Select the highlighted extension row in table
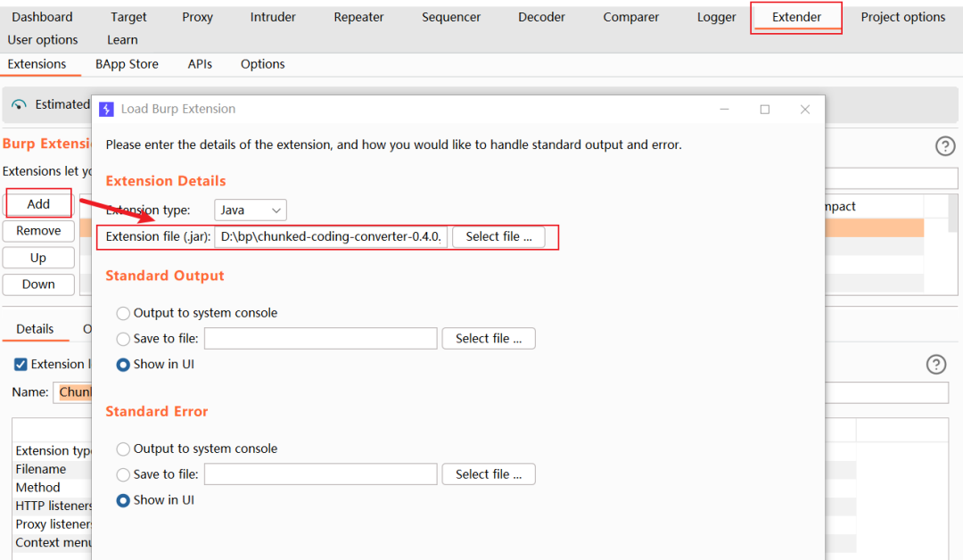The height and width of the screenshot is (560, 963). [875, 227]
